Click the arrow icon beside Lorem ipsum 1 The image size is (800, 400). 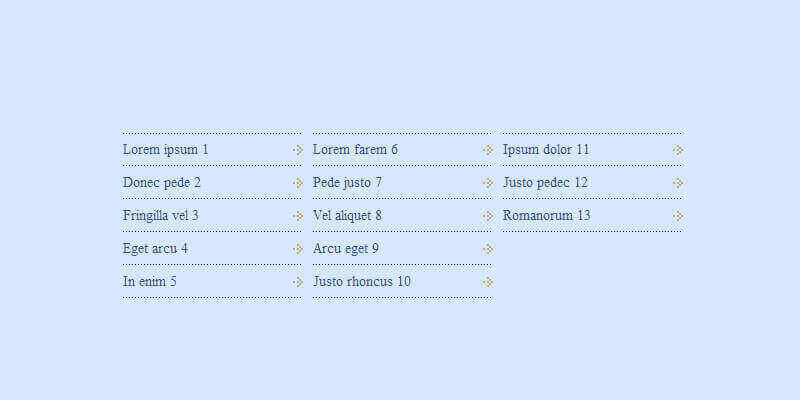coord(297,150)
